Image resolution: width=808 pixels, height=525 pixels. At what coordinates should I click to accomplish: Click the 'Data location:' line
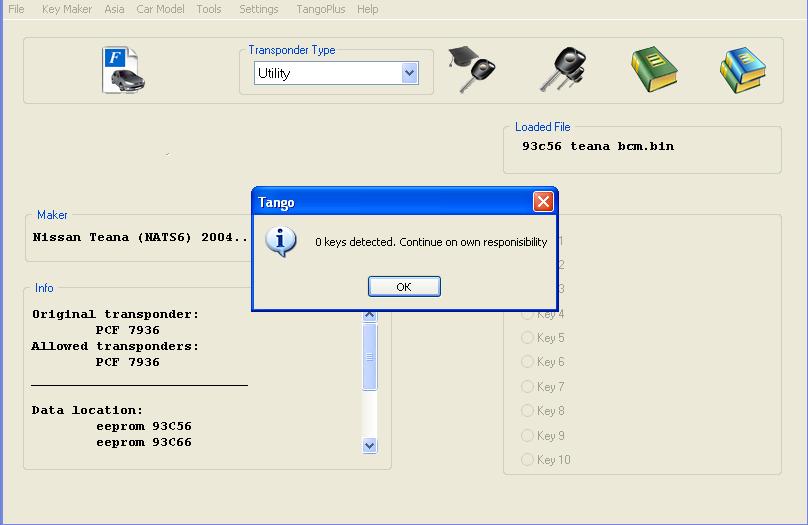point(87,410)
